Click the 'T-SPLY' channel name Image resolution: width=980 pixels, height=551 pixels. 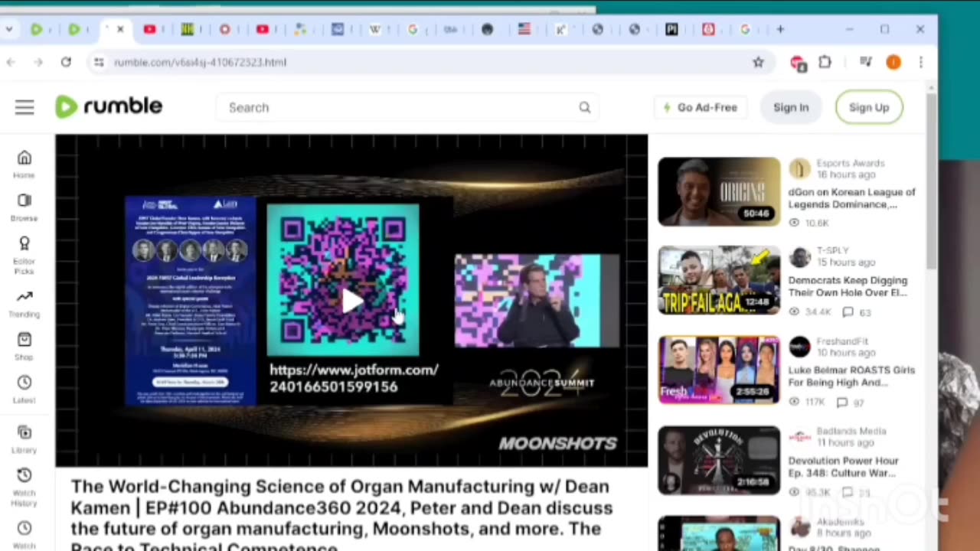click(832, 252)
